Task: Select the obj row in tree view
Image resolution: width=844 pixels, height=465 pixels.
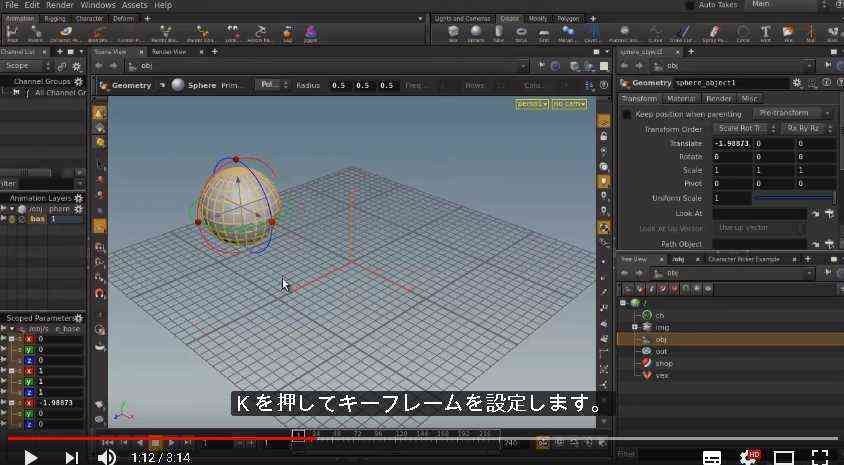Action: click(730, 339)
